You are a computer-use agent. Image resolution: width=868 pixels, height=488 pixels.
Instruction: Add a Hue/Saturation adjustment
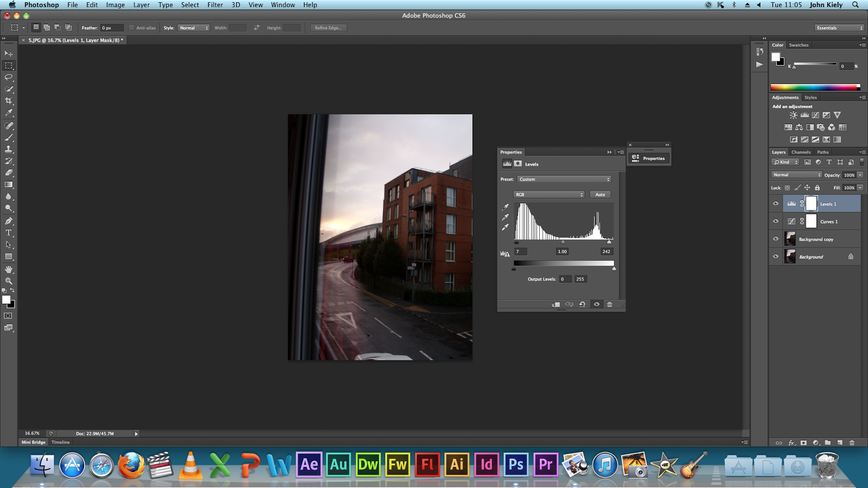pyautogui.click(x=788, y=127)
